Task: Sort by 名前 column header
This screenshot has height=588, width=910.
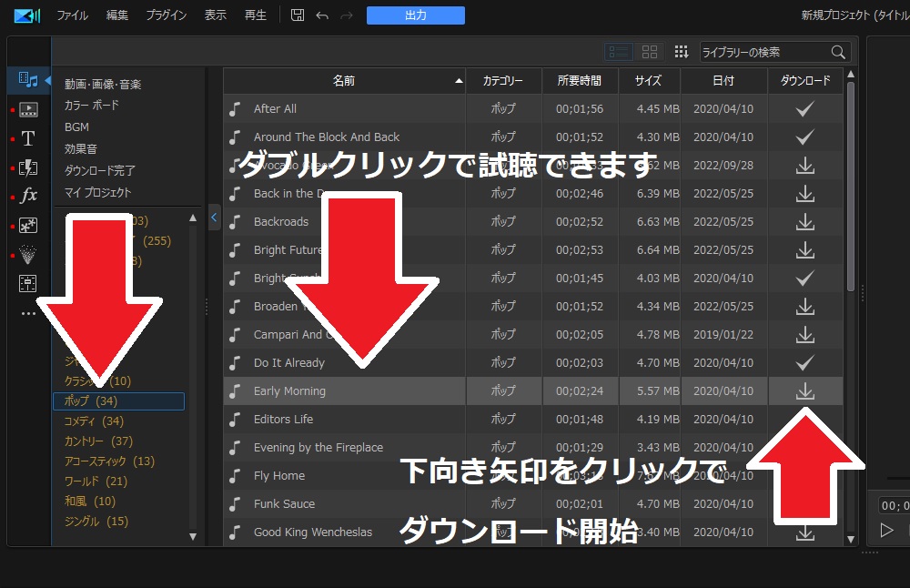Action: coord(344,81)
